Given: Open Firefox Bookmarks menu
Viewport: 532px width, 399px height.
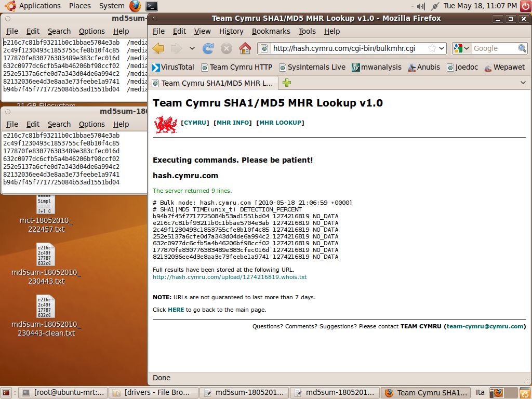Looking at the screenshot, I should pyautogui.click(x=271, y=31).
